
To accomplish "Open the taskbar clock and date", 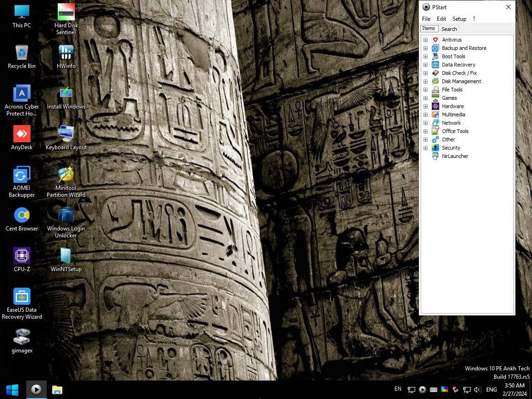I will click(515, 389).
